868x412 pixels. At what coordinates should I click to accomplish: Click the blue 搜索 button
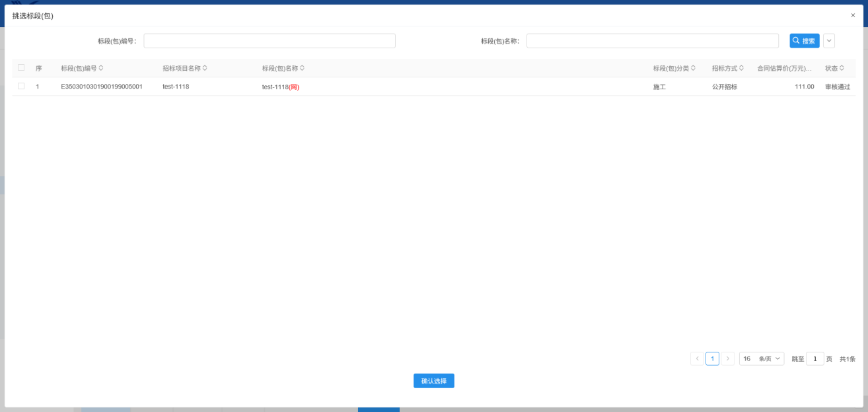pyautogui.click(x=804, y=41)
